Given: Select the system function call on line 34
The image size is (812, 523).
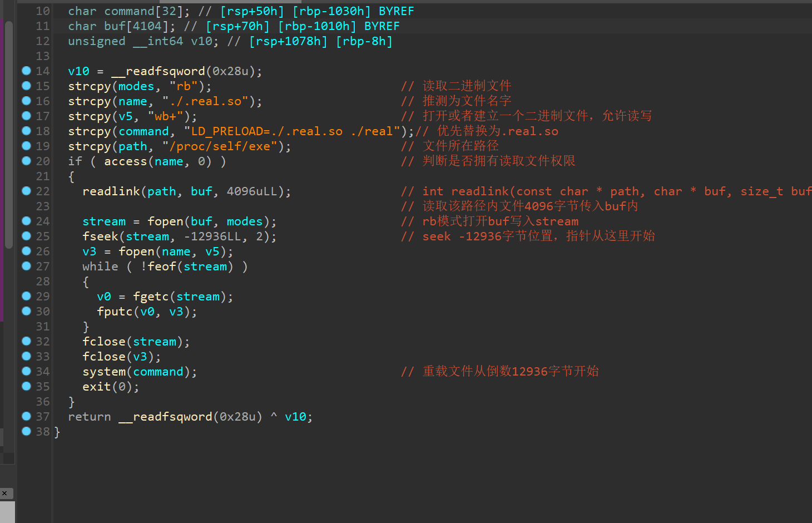Looking at the screenshot, I should 104,372.
